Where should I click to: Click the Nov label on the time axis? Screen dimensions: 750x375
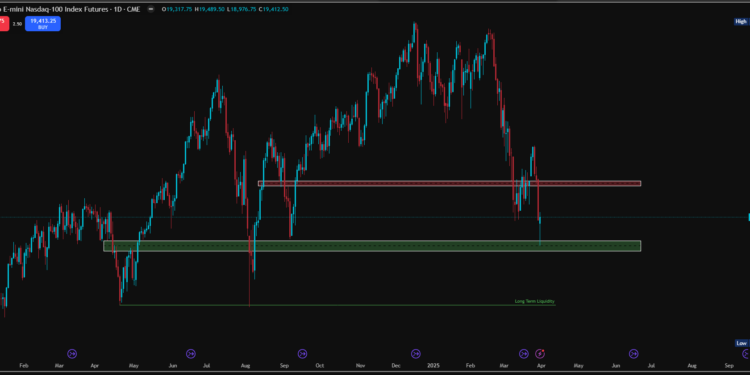click(360, 366)
